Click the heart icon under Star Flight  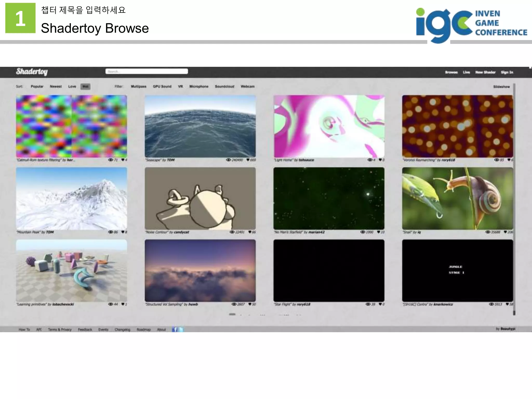click(380, 304)
